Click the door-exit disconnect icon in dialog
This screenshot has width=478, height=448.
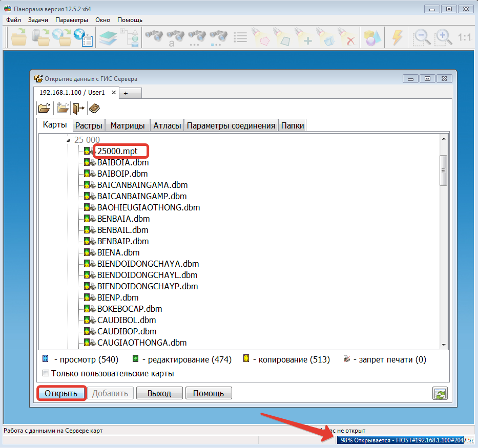tap(78, 108)
